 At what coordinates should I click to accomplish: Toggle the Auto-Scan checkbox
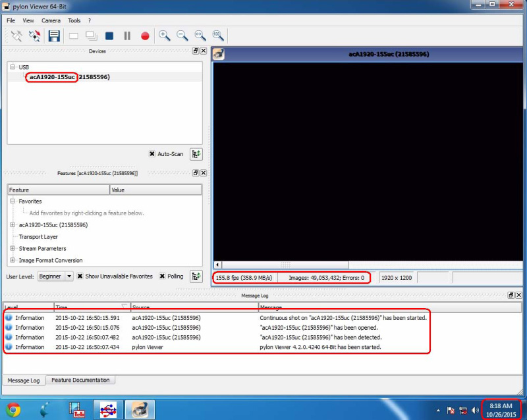point(152,154)
